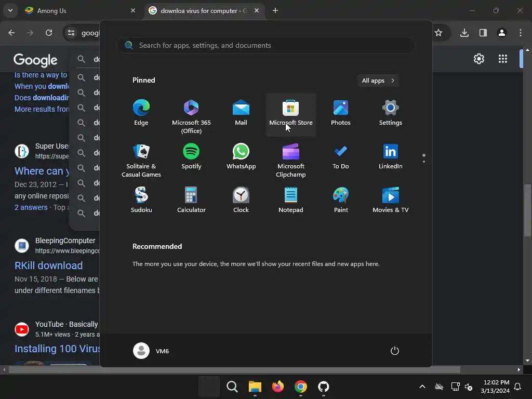Open Google apps grid
Viewport: 532px width, 399px height.
point(503,59)
